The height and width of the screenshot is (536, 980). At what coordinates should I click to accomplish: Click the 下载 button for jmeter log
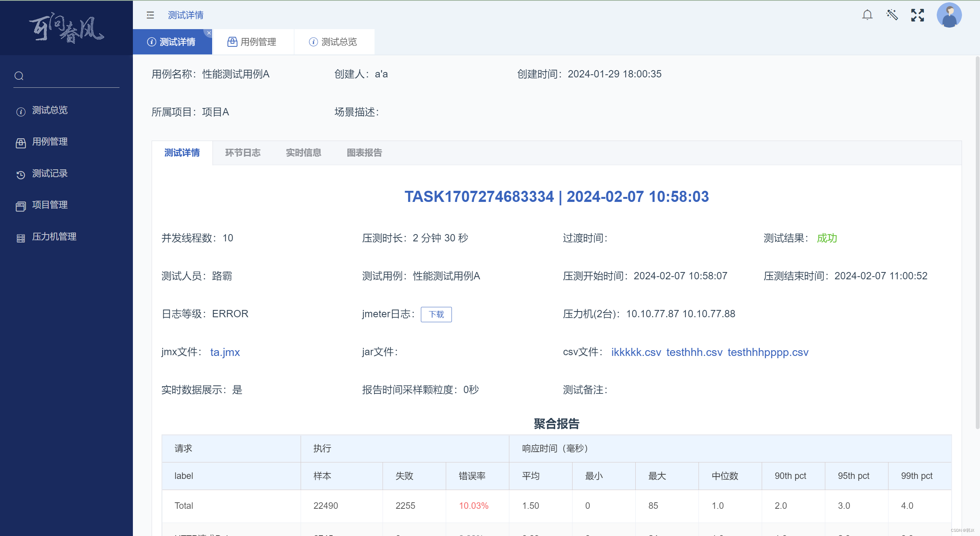(436, 315)
